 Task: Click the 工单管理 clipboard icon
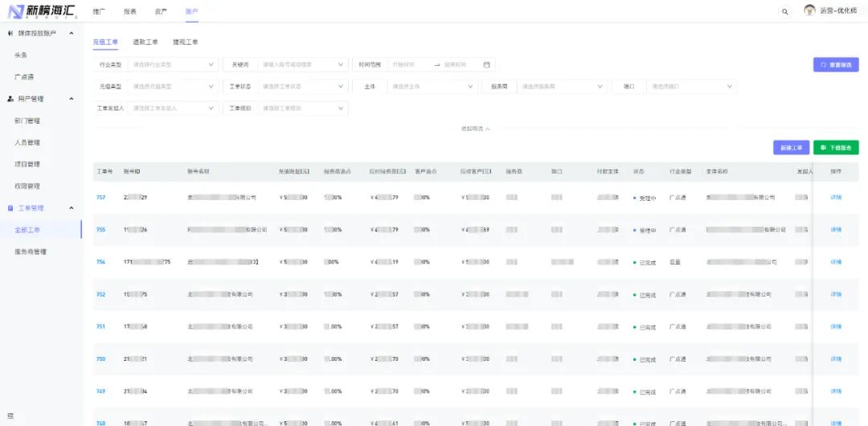tap(10, 208)
